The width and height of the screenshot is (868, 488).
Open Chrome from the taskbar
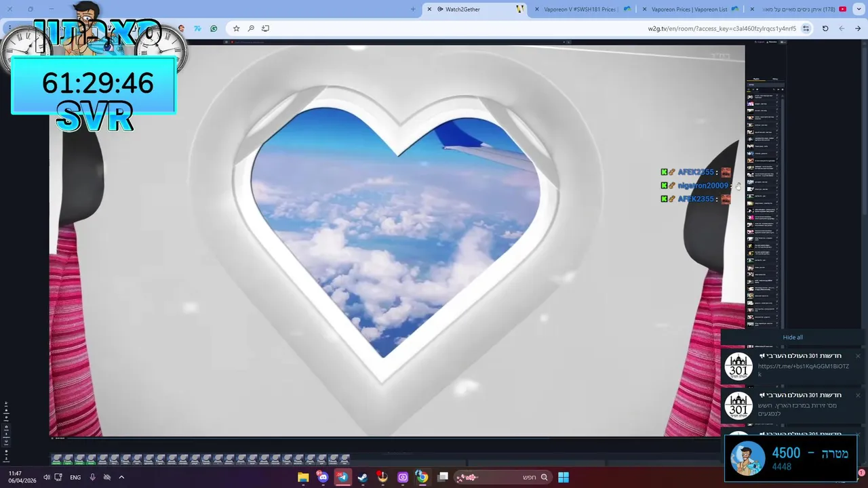[422, 477]
